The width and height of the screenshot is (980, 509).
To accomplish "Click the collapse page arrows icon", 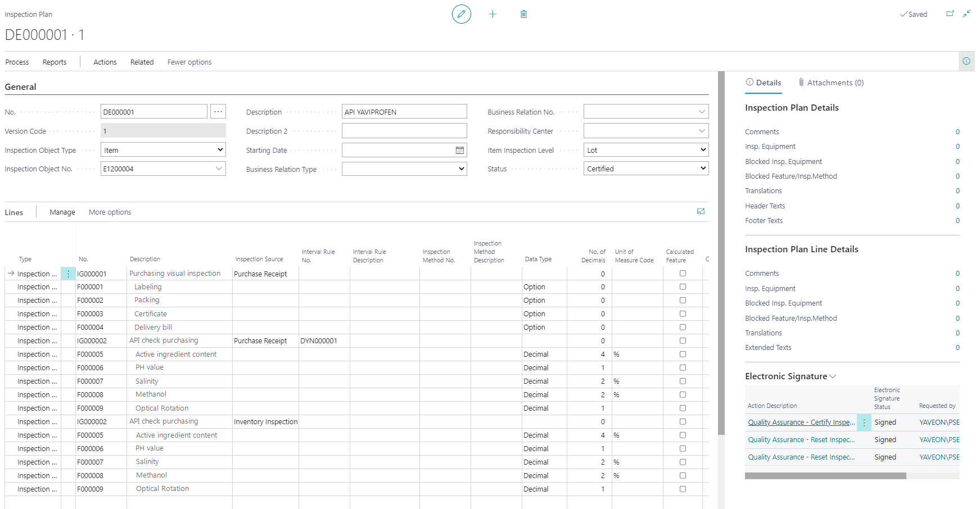I will 967,14.
